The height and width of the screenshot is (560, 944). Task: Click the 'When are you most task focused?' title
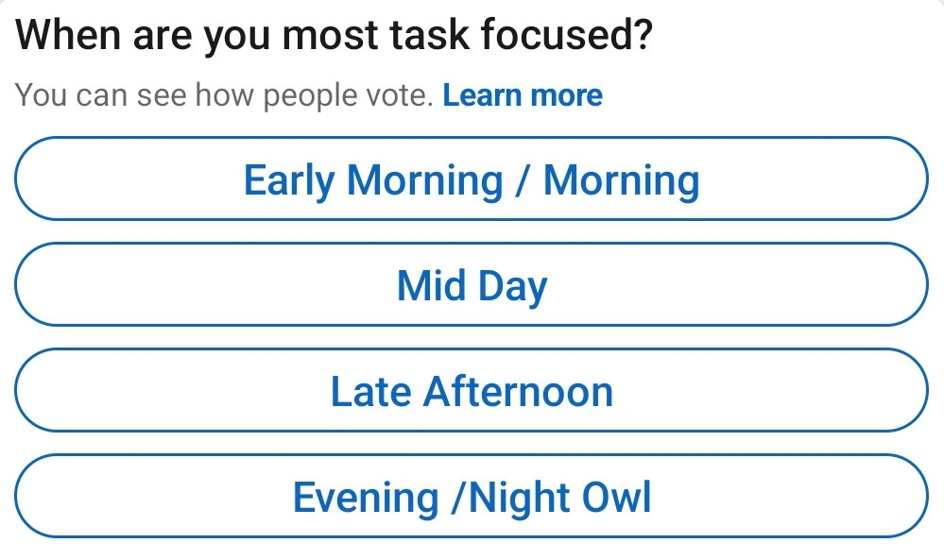coord(335,38)
